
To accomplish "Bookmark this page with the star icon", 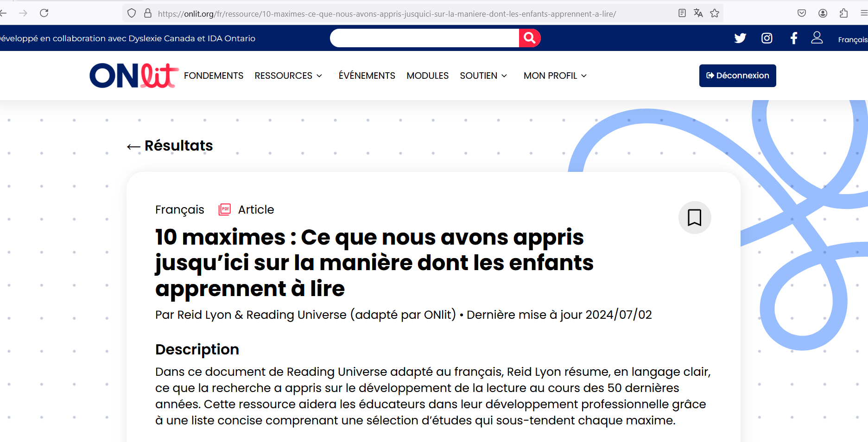I will (715, 13).
